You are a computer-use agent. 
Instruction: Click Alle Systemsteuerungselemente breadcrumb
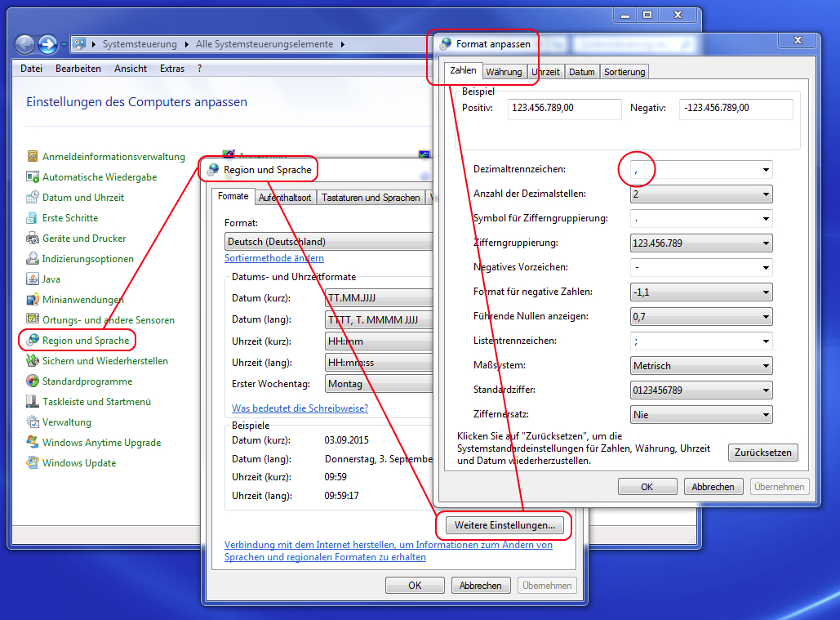click(x=264, y=44)
